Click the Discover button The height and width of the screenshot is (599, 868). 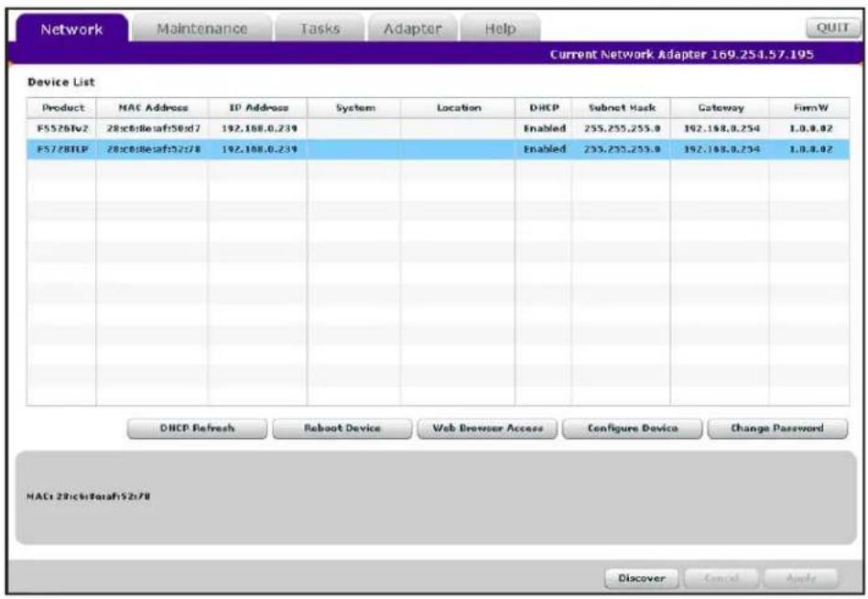(x=642, y=579)
